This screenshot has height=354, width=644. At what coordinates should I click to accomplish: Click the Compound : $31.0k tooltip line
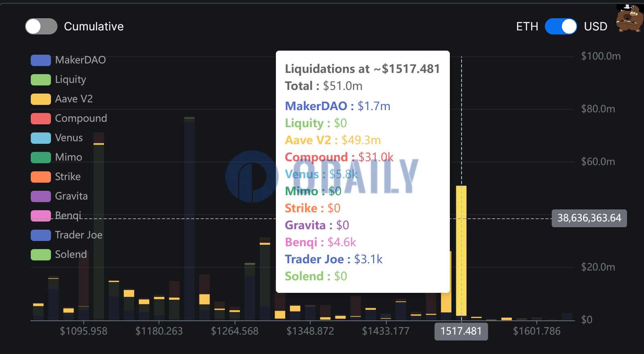pyautogui.click(x=339, y=157)
